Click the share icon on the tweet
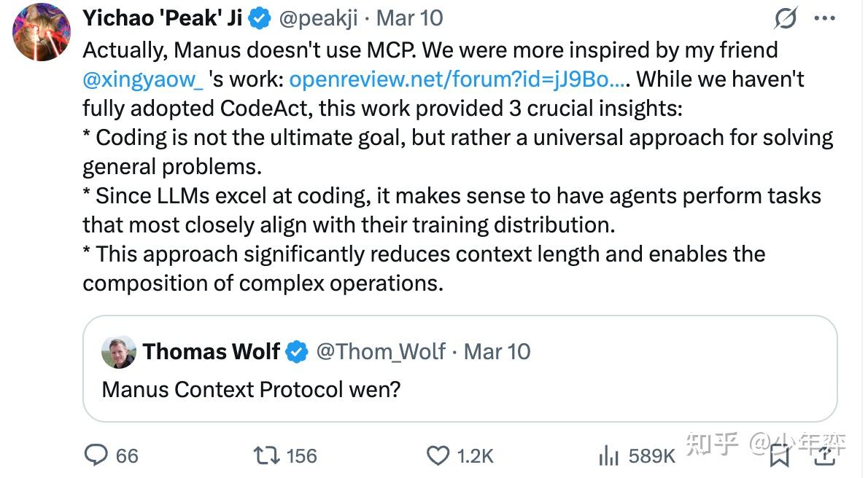 824,456
